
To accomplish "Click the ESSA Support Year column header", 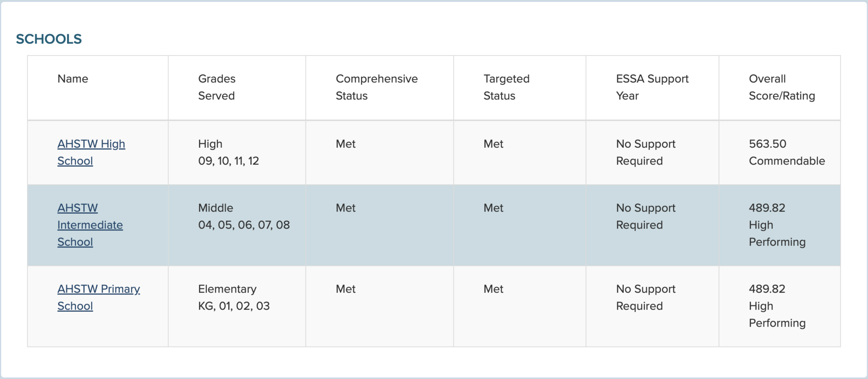I will click(652, 87).
